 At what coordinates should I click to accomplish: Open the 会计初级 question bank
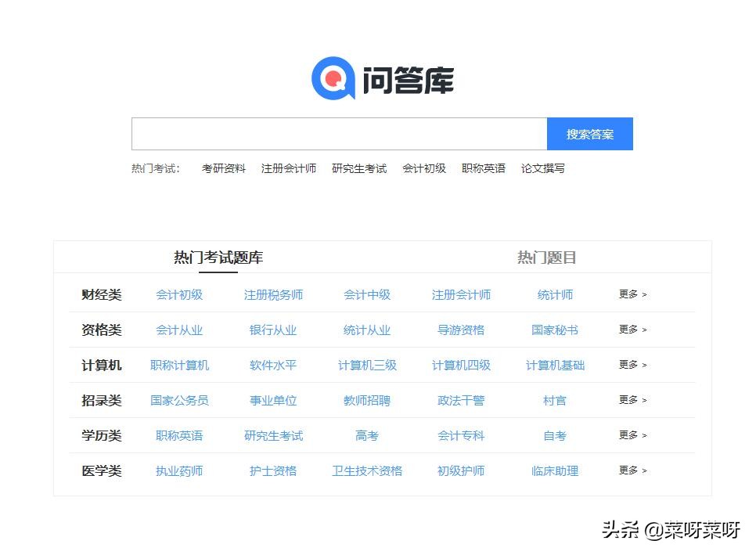click(x=179, y=295)
